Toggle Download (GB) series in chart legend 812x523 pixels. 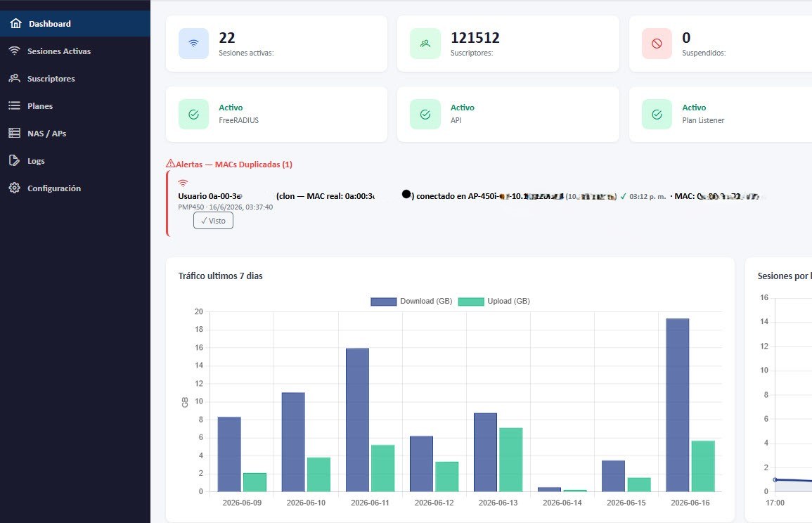[412, 302]
